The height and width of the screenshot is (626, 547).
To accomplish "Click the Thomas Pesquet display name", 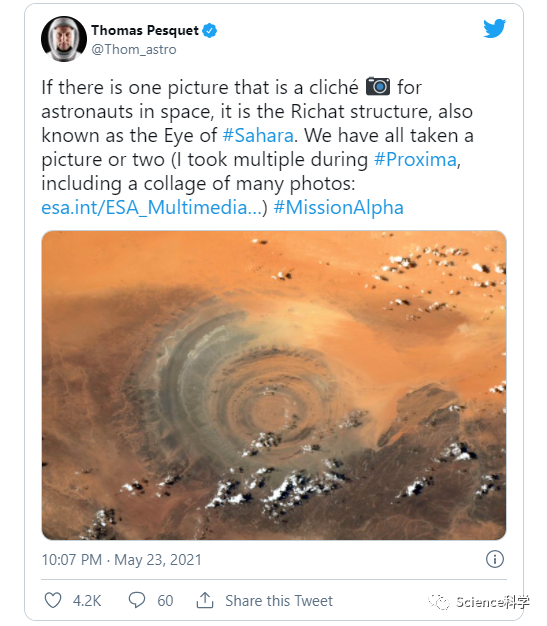I will pyautogui.click(x=145, y=30).
